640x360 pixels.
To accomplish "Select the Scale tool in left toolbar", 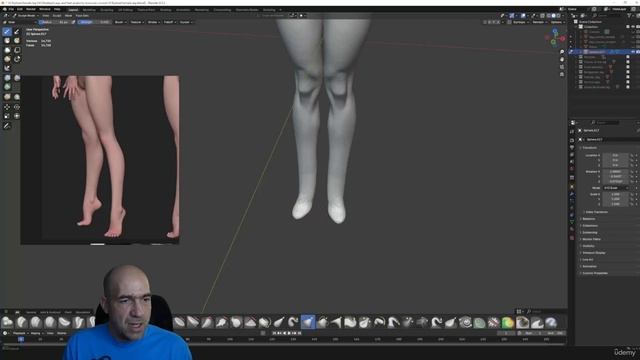I will click(7, 116).
